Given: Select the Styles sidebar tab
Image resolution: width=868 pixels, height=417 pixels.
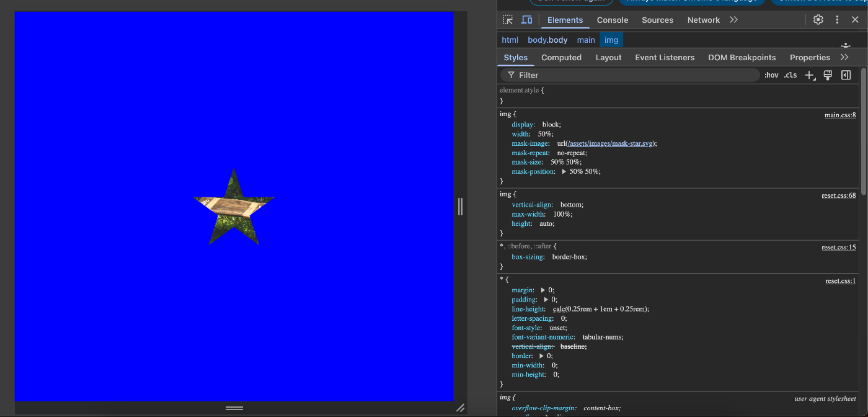Looking at the screenshot, I should pyautogui.click(x=516, y=57).
